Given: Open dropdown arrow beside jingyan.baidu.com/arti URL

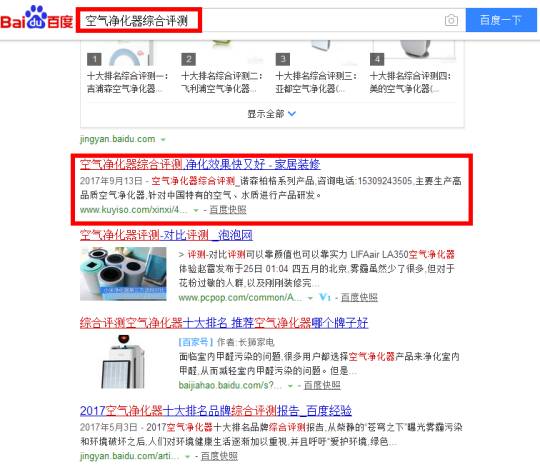Looking at the screenshot, I should point(187,457).
